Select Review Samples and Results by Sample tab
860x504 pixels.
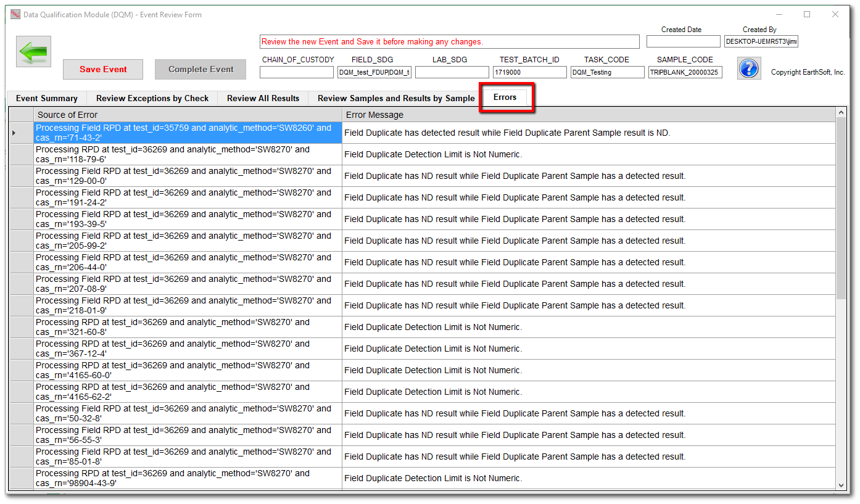[396, 98]
